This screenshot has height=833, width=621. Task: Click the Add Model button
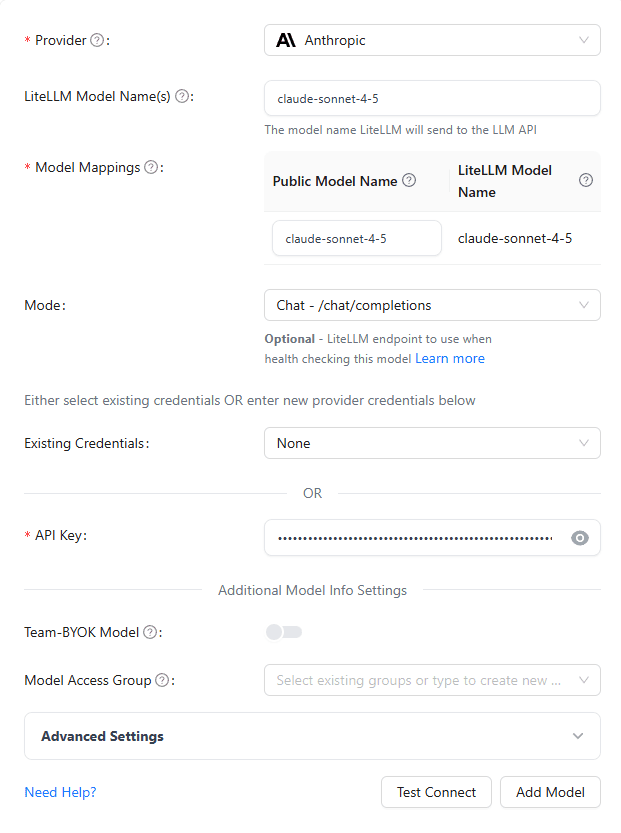tap(550, 791)
